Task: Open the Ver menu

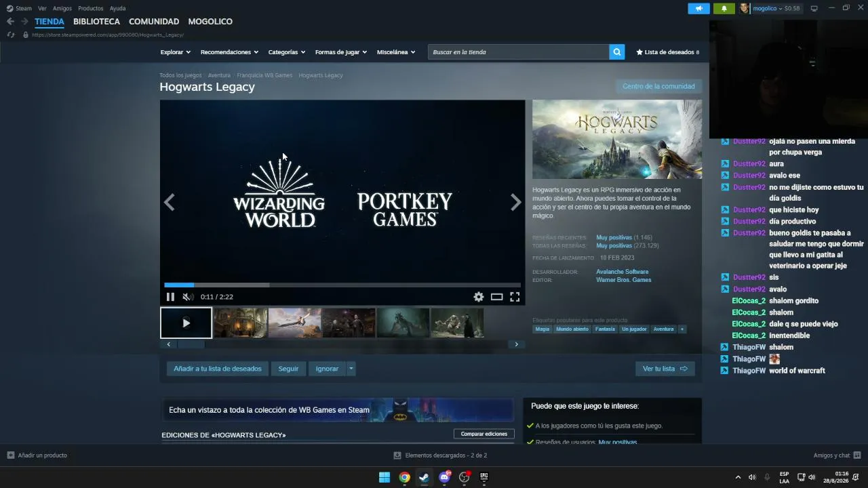Action: pos(42,8)
